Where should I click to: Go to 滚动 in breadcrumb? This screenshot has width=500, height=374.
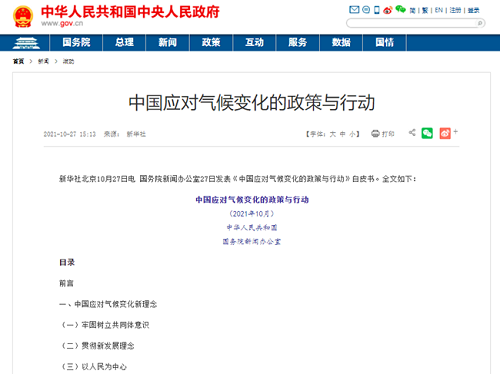68,61
